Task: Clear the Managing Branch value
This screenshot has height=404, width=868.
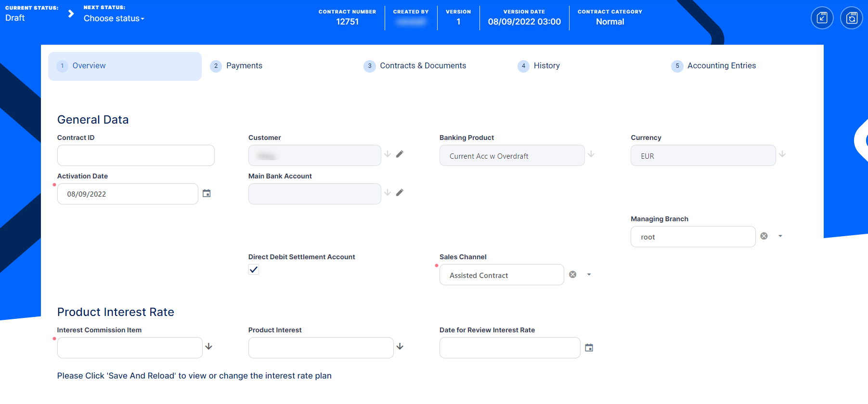Action: tap(764, 236)
